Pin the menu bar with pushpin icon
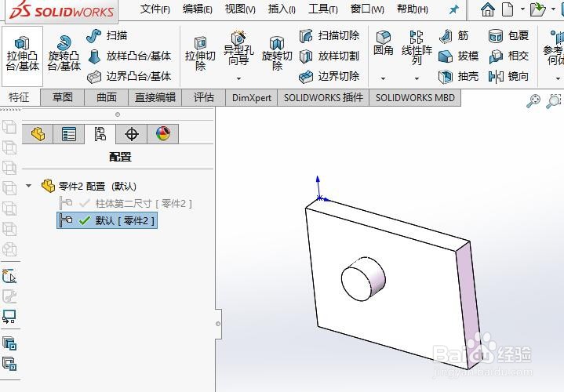This screenshot has width=564, height=392. (x=454, y=9)
